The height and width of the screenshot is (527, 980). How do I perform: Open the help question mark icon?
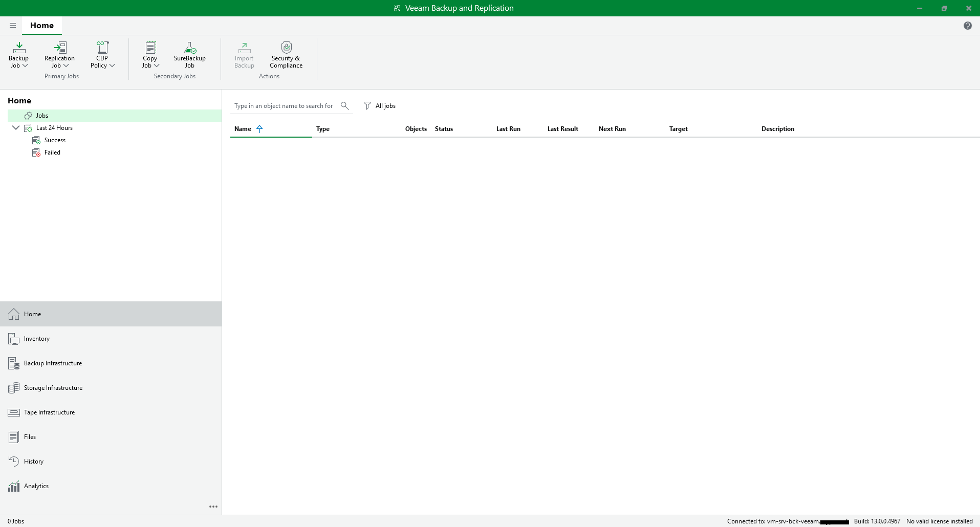point(967,26)
